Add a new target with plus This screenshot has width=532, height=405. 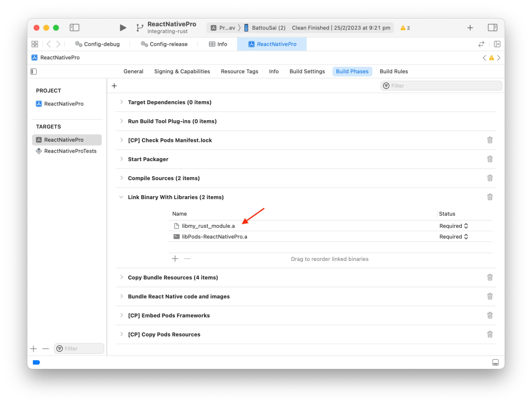(x=34, y=349)
